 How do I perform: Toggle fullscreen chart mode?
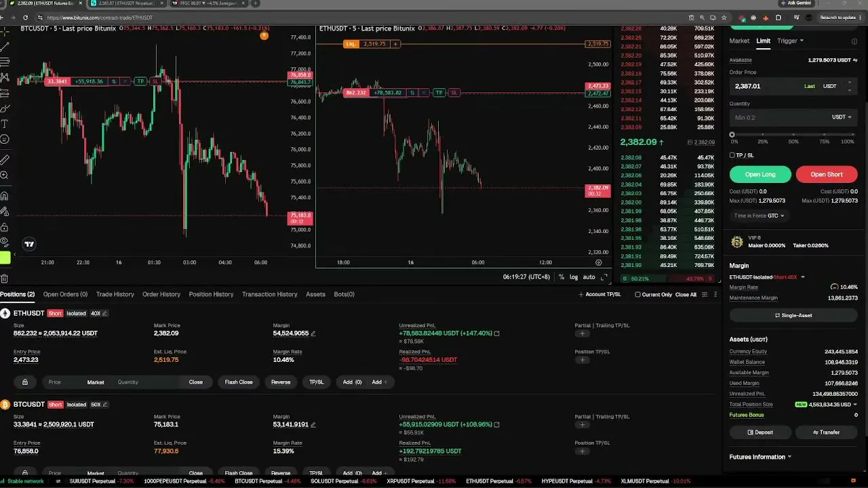coord(604,277)
